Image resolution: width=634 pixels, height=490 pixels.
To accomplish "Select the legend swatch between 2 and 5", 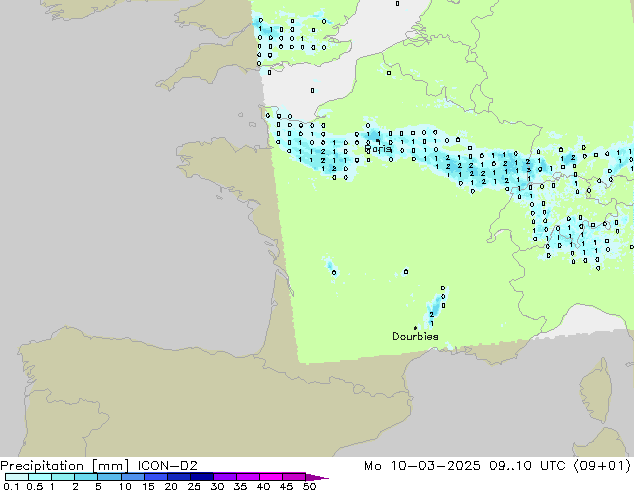I will tap(86, 477).
